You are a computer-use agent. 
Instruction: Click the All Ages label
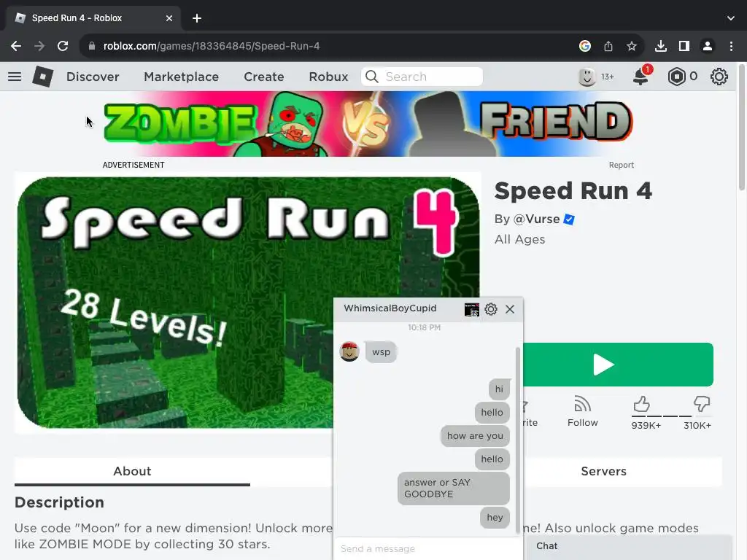[519, 239]
